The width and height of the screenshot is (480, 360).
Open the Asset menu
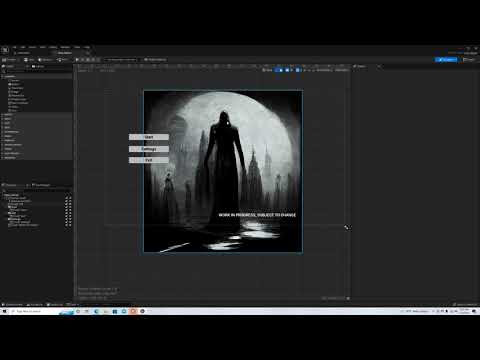[x=32, y=47]
